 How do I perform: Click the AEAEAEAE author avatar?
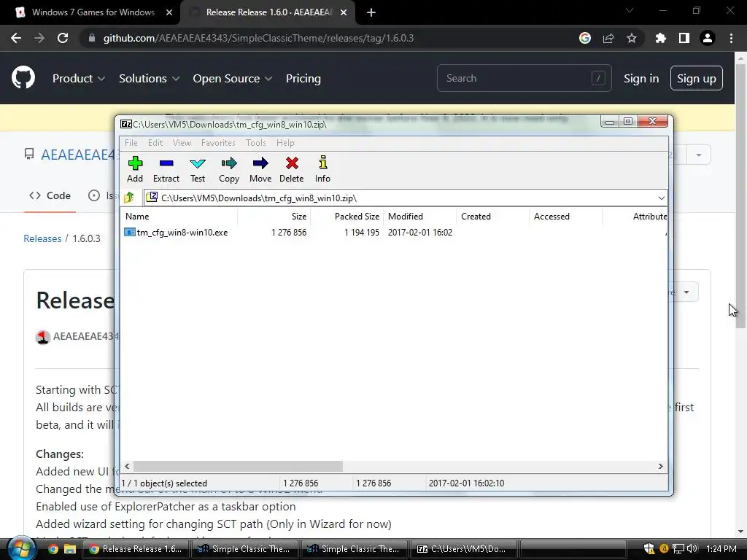[43, 337]
